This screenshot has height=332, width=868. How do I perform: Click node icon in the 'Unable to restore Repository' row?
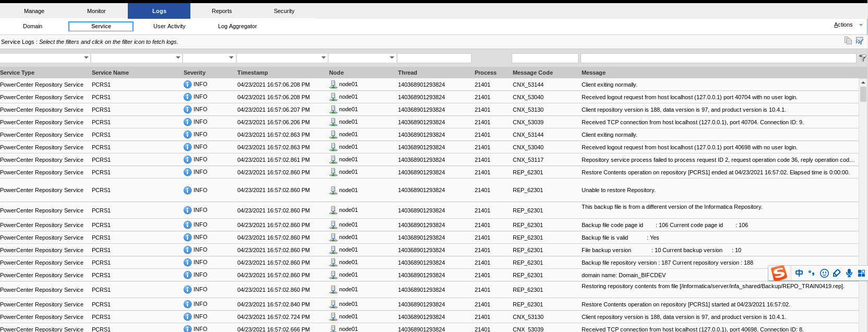point(333,191)
